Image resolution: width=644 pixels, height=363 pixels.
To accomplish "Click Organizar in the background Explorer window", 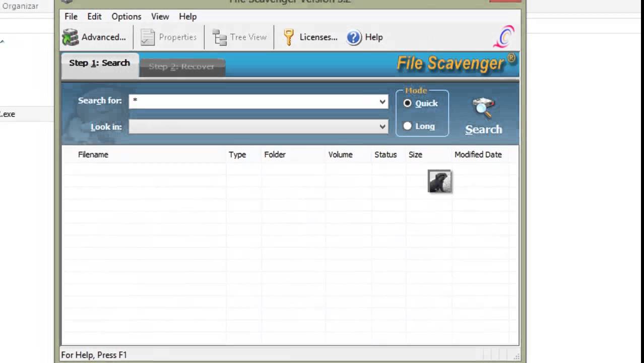I will [x=21, y=6].
